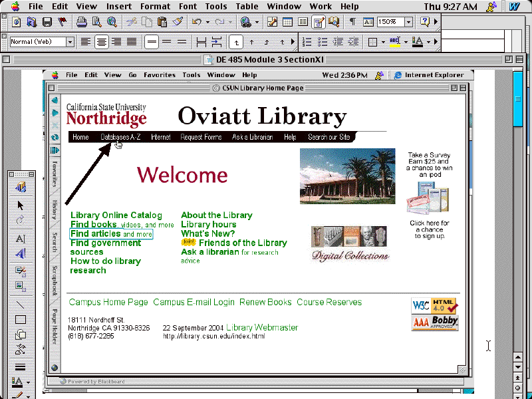Choose the Text Box tool in the Drawing palette

point(21,239)
